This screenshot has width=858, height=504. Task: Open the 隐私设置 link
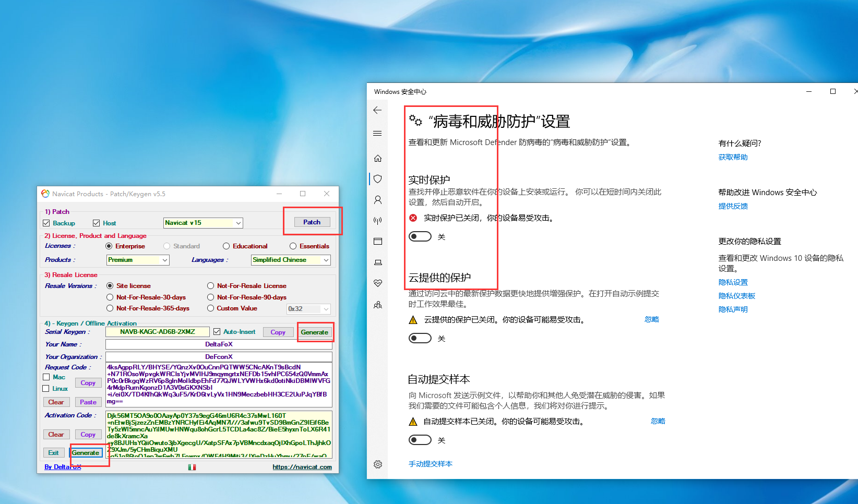coord(733,282)
